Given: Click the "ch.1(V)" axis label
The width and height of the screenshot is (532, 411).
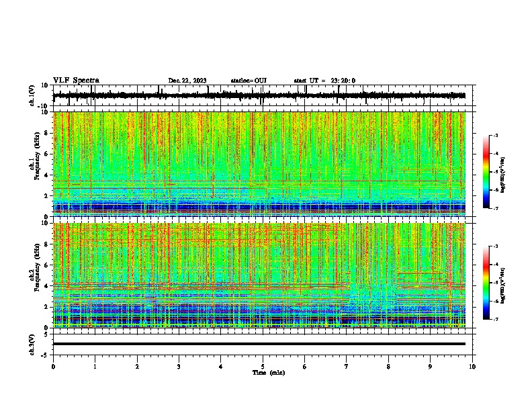Looking at the screenshot, I should pos(32,95).
